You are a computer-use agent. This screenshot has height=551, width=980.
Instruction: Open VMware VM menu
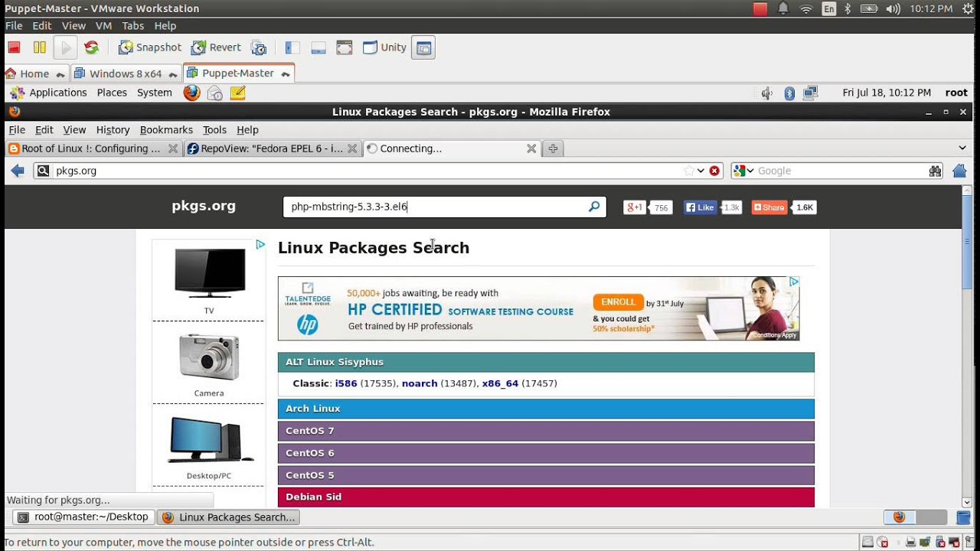click(x=103, y=25)
